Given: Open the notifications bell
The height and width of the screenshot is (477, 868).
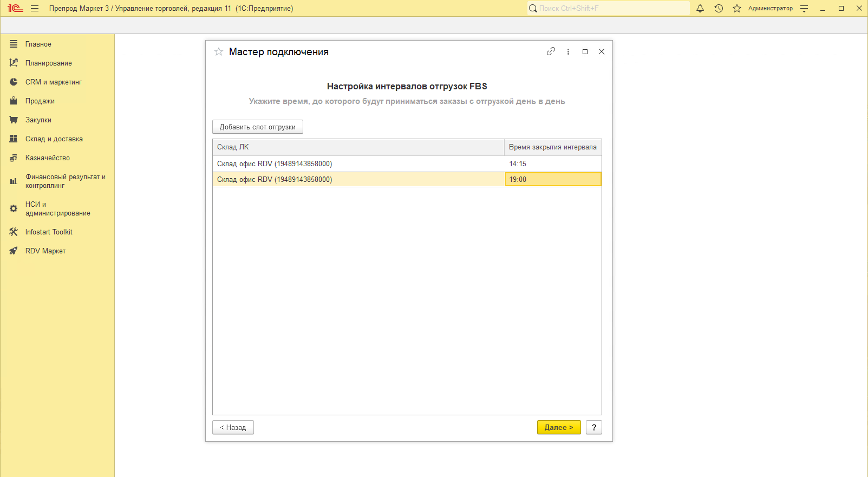Looking at the screenshot, I should click(700, 9).
